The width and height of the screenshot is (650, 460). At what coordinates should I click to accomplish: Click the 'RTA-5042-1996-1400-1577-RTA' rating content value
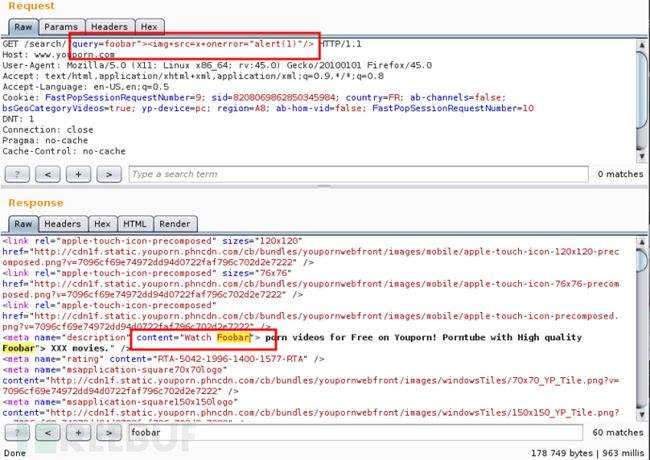click(230, 359)
